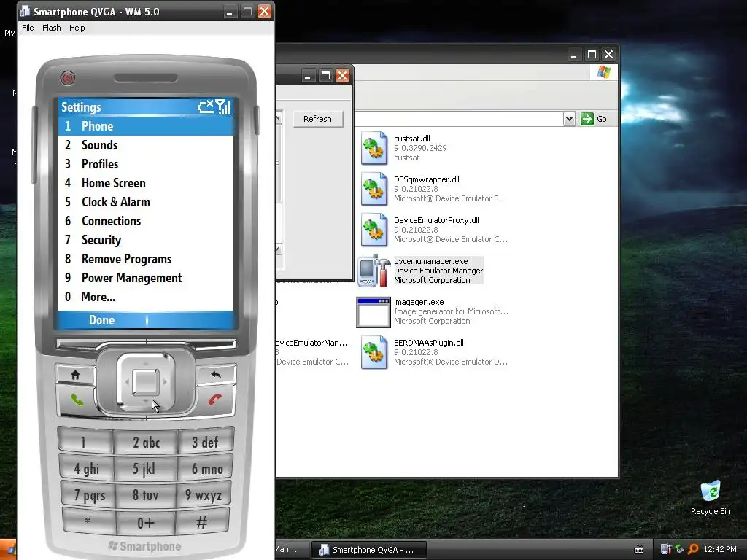747x560 pixels.
Task: Tap the star key on keypad
Action: click(x=88, y=521)
